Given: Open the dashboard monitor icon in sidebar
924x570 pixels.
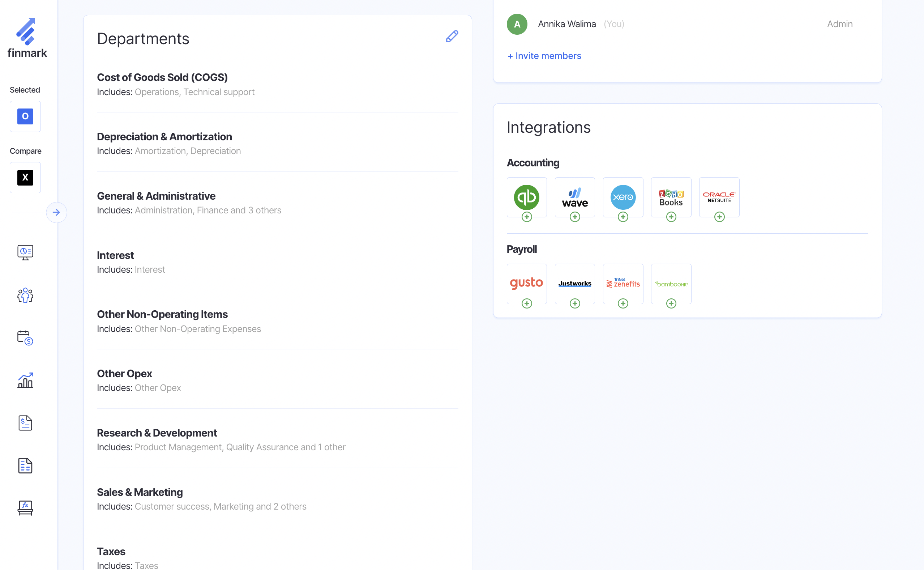Looking at the screenshot, I should pos(25,252).
